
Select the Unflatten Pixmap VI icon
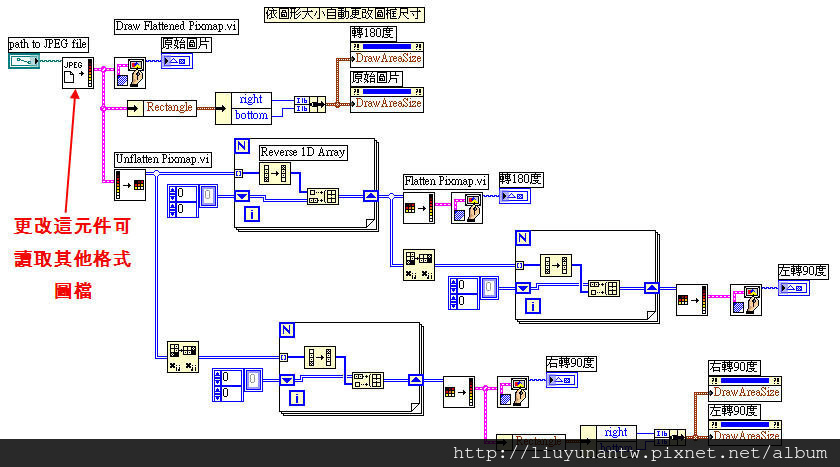click(130, 185)
